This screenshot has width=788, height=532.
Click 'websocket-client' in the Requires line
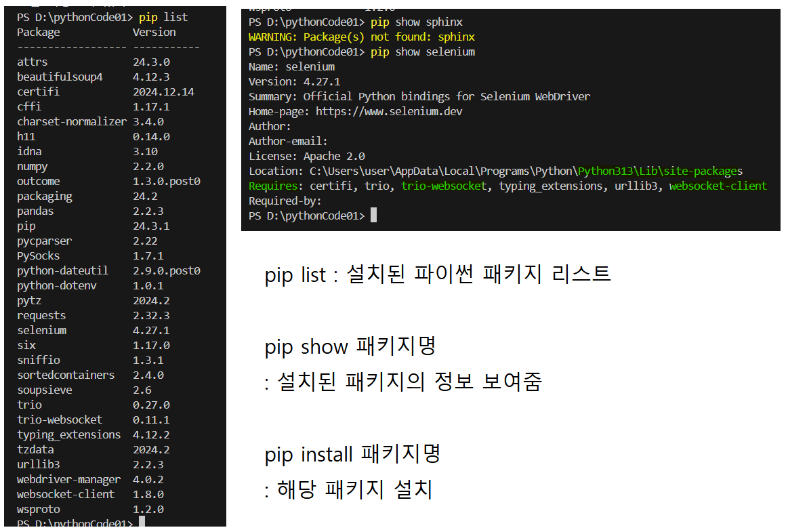pos(718,186)
